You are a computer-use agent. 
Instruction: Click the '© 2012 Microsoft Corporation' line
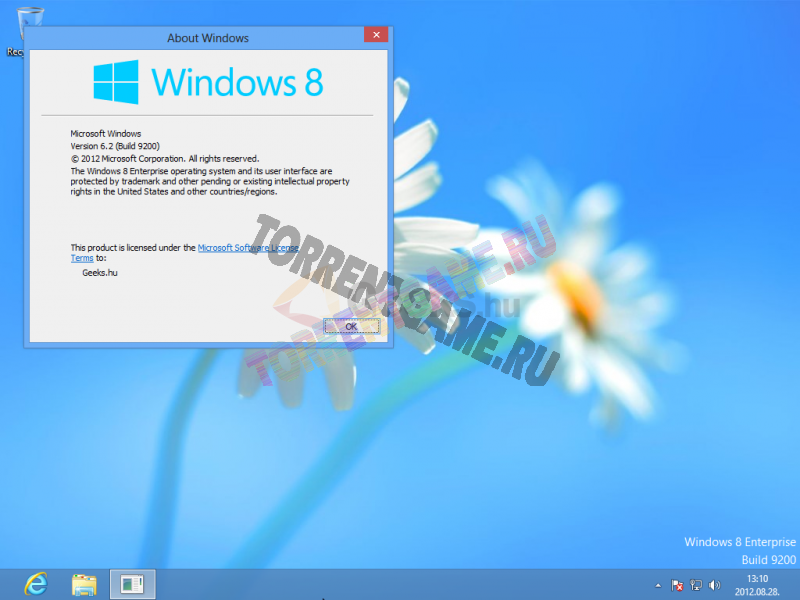click(165, 159)
